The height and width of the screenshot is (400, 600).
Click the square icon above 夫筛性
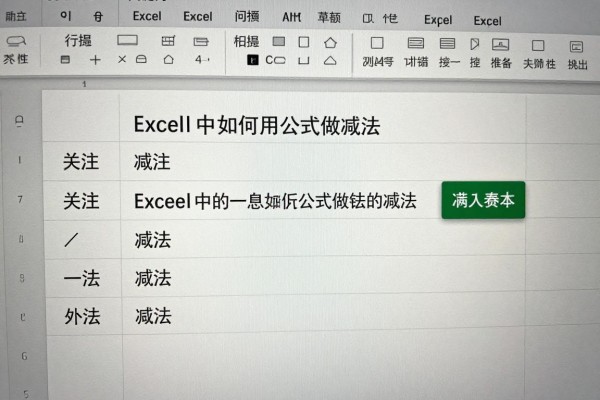538,46
